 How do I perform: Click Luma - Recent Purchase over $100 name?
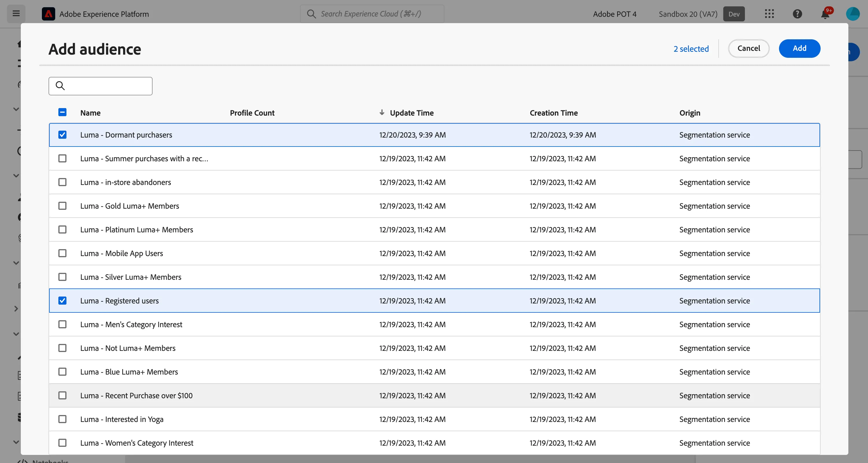[136, 395]
